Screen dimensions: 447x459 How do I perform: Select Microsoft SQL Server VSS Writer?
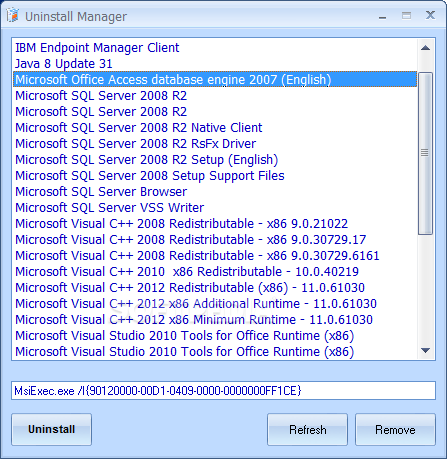(x=215, y=208)
